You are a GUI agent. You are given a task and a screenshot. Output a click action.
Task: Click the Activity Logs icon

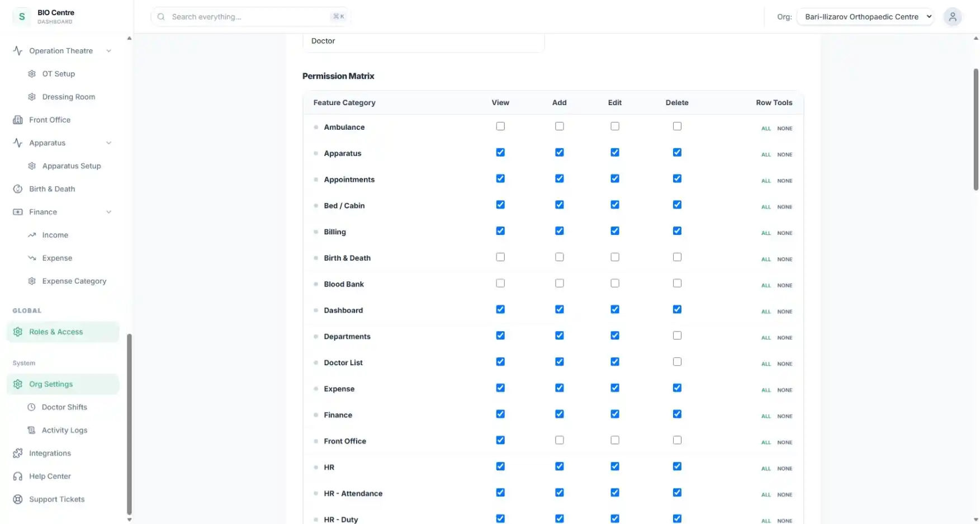point(32,430)
